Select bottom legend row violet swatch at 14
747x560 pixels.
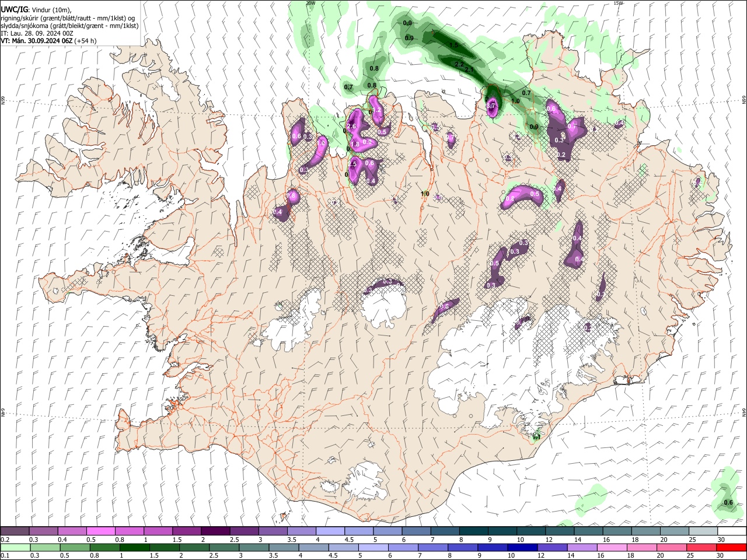(582, 548)
